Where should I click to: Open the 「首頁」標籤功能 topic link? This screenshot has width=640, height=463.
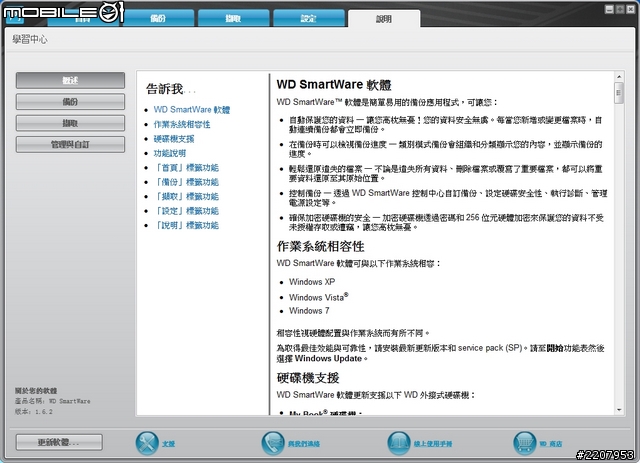pyautogui.click(x=186, y=168)
